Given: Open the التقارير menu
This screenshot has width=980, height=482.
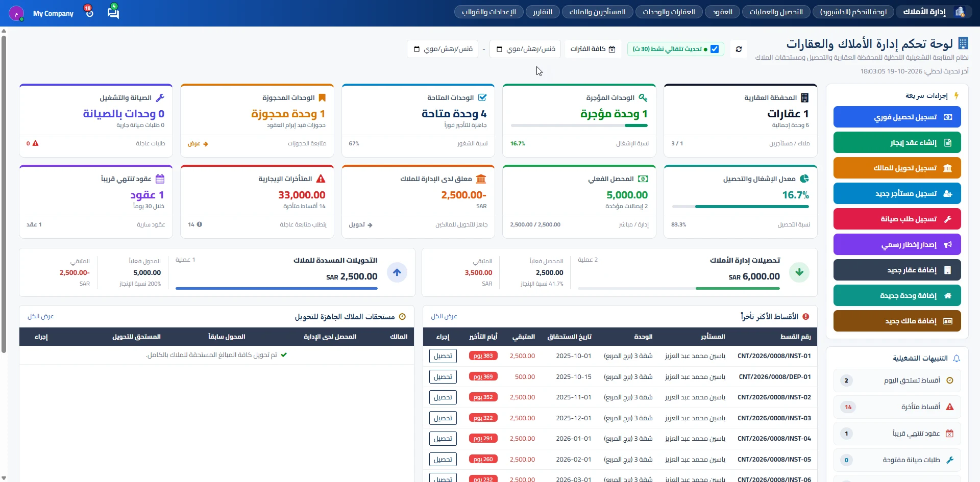Looking at the screenshot, I should pyautogui.click(x=543, y=12).
